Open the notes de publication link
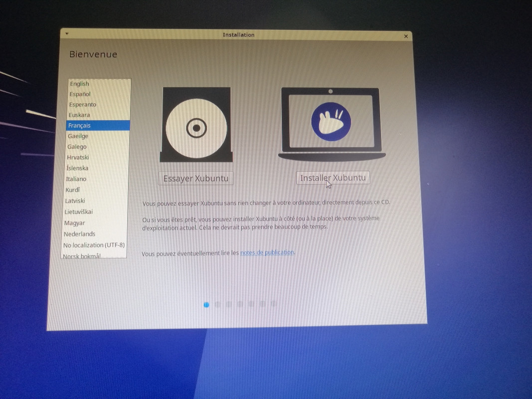Screen dimensions: 532x399 267,252
